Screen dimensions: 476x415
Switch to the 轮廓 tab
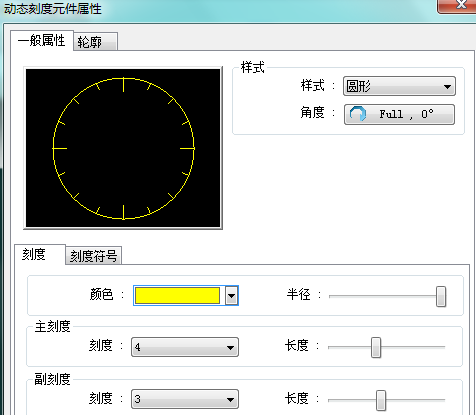(95, 42)
